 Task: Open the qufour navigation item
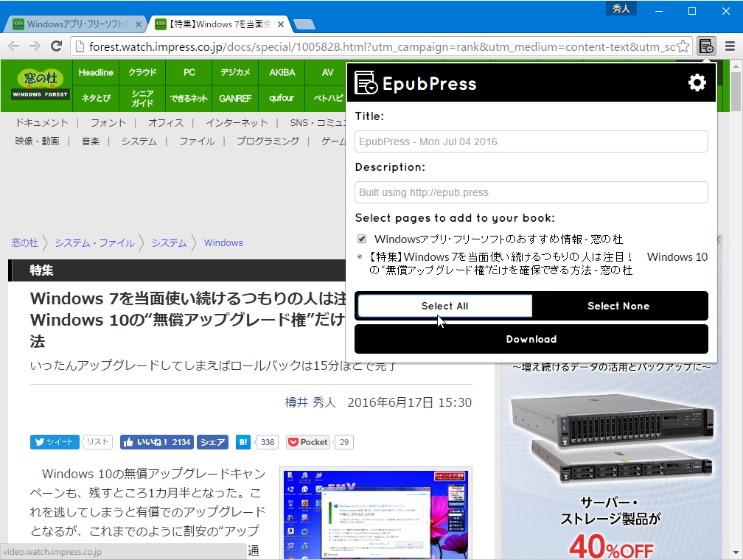282,99
